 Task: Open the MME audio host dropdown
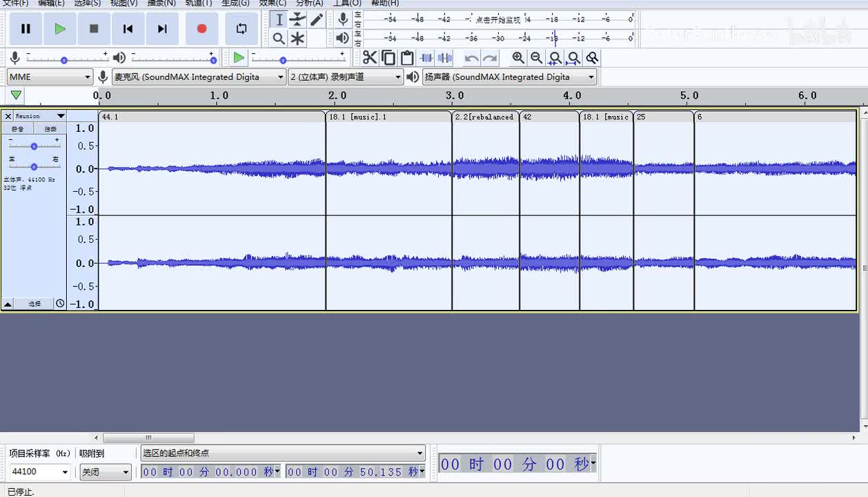coord(50,77)
